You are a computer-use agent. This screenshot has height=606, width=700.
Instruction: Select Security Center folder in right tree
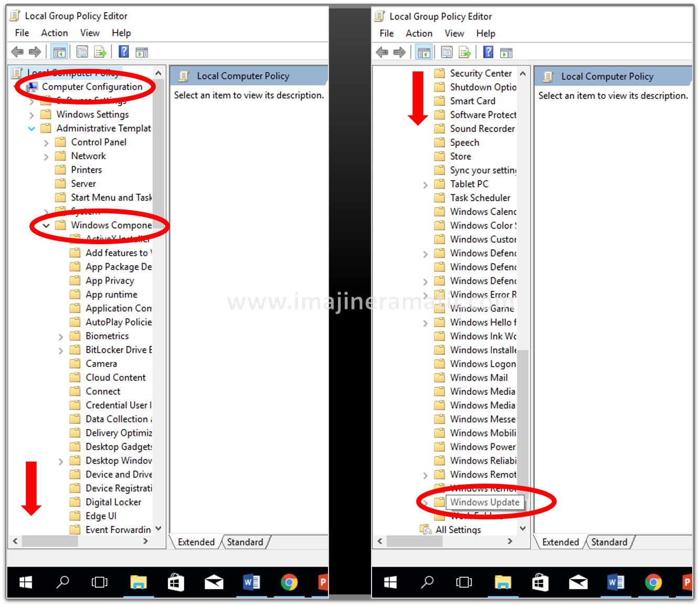(481, 73)
